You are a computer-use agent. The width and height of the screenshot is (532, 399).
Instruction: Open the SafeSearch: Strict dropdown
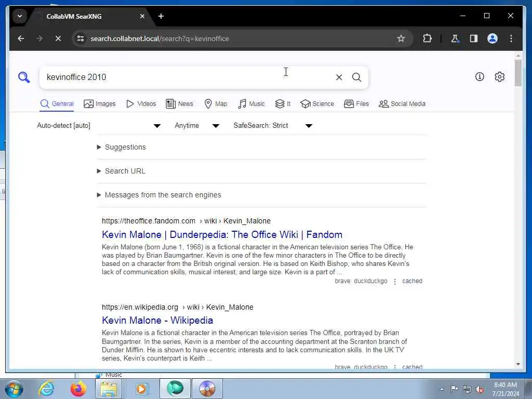[272, 126]
